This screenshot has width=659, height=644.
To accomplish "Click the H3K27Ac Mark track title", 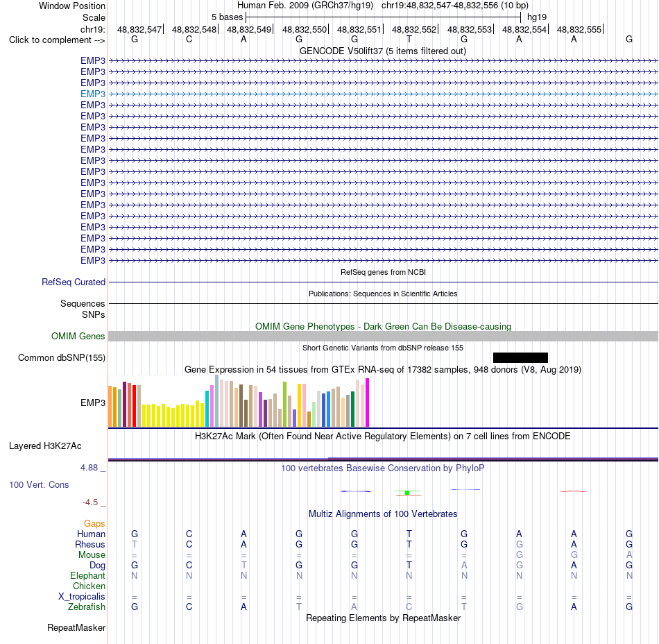I will 383,436.
